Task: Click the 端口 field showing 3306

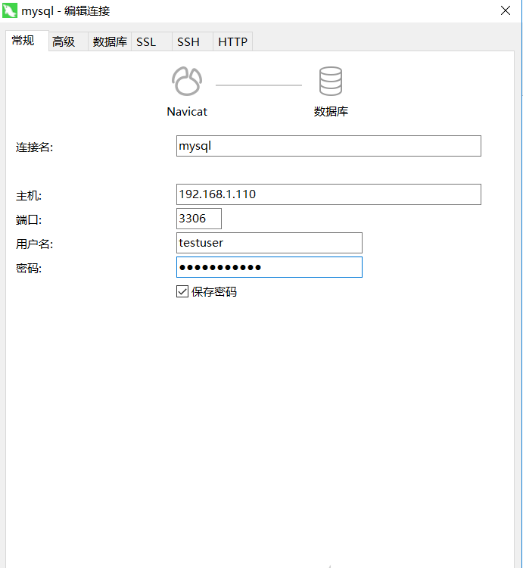Action: (199, 218)
